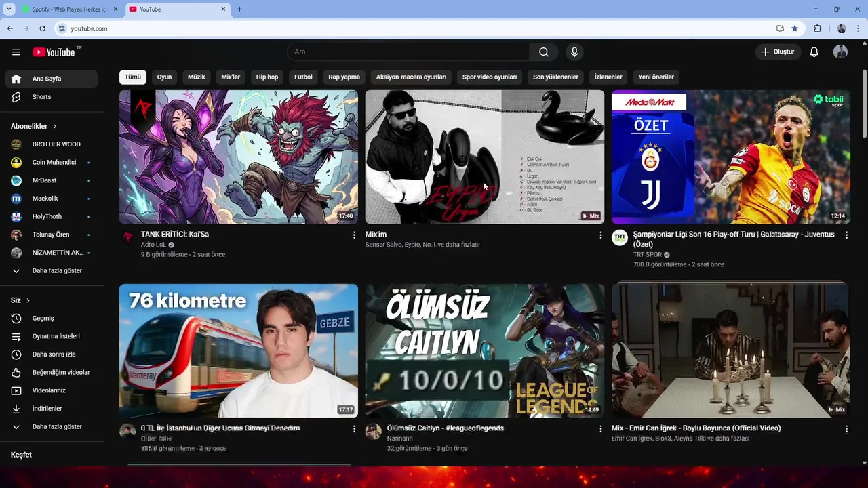Image resolution: width=868 pixels, height=488 pixels.
Task: Open Beğendiğim videolar list
Action: [x=52, y=373]
